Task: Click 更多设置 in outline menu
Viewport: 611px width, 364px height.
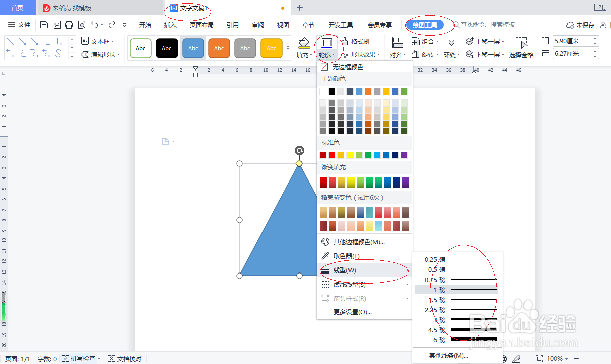Action: pos(364,312)
